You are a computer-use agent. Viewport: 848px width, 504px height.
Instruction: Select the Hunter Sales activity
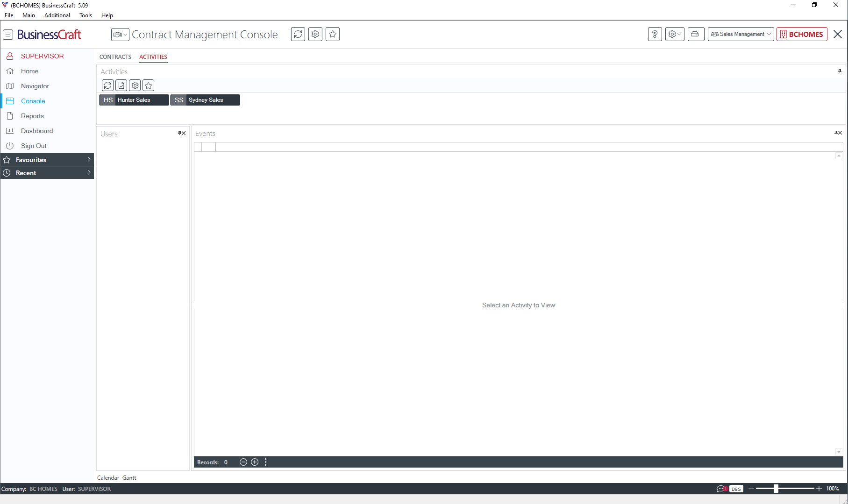tap(134, 100)
